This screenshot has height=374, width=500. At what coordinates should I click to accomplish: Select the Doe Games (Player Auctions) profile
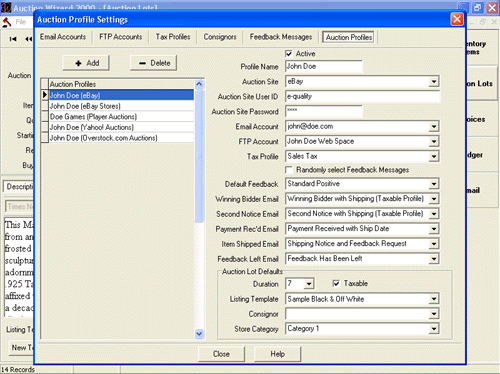121,117
